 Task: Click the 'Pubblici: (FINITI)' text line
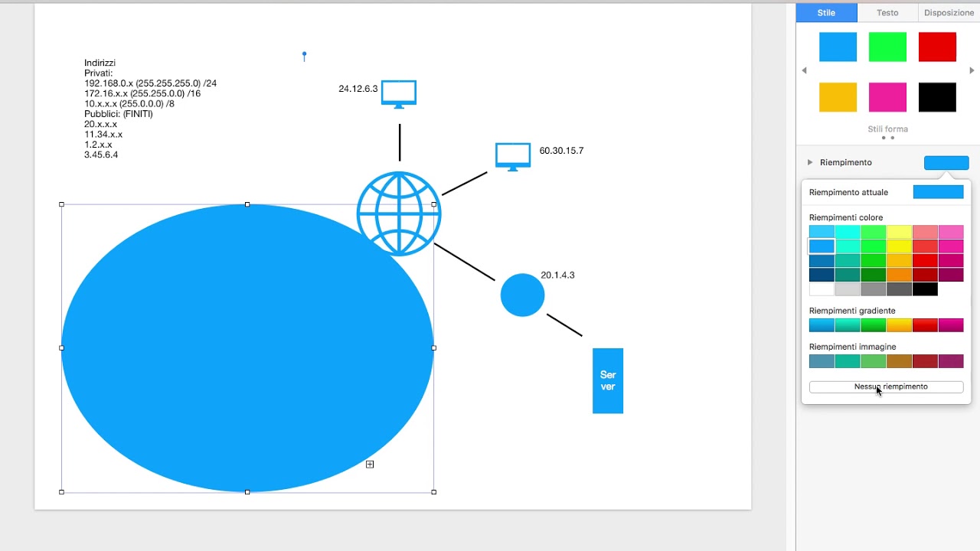(119, 114)
